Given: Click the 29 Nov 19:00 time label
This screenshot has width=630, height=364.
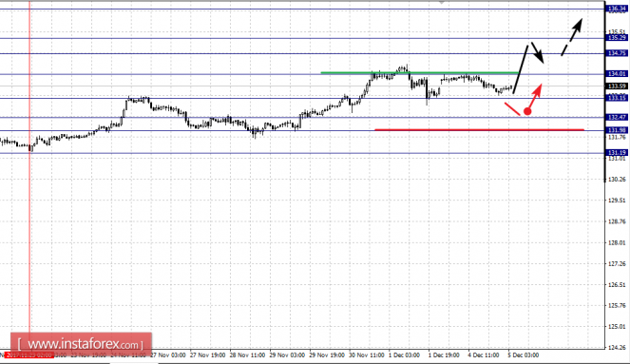Looking at the screenshot, I should pyautogui.click(x=327, y=355).
